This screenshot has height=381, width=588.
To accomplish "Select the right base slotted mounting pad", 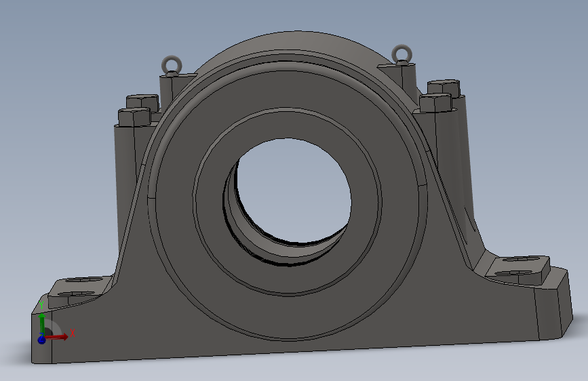I will [519, 270].
